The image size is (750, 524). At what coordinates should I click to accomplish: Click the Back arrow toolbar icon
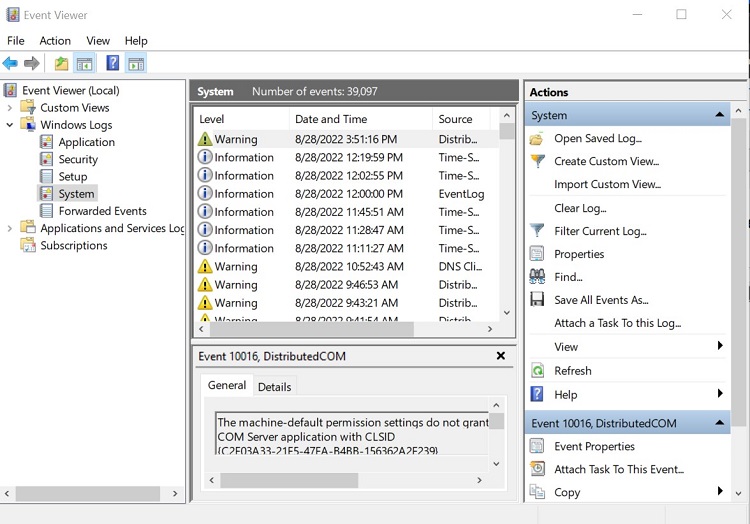pos(11,64)
